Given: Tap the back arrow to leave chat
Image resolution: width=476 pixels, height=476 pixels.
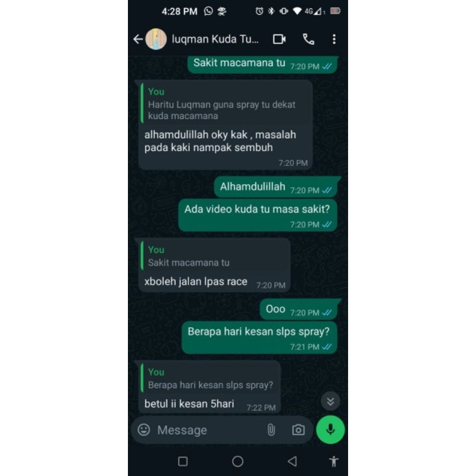Looking at the screenshot, I should point(138,39).
